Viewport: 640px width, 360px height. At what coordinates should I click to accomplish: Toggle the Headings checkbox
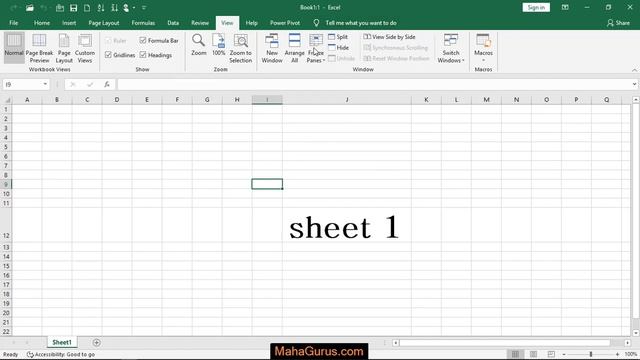[x=156, y=55]
